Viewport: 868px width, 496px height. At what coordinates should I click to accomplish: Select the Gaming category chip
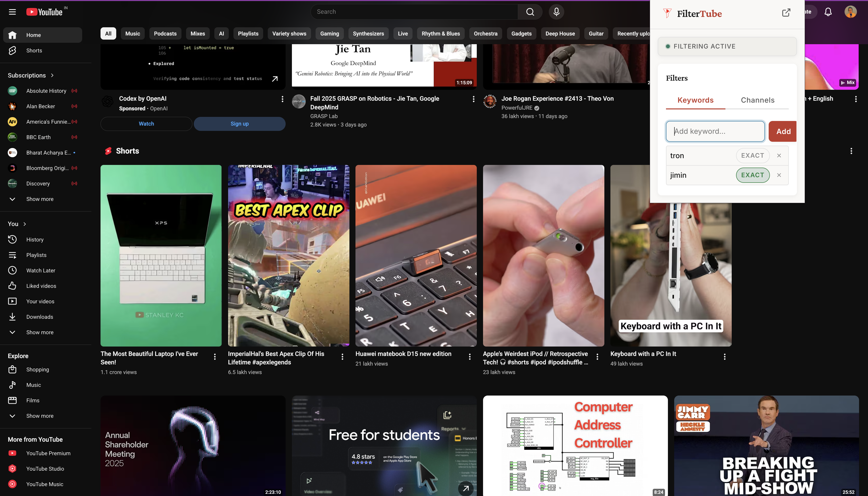(x=329, y=33)
